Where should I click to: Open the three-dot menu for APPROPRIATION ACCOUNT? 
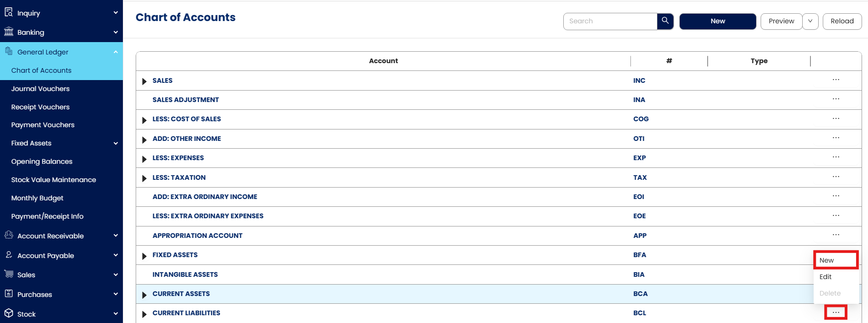(836, 235)
